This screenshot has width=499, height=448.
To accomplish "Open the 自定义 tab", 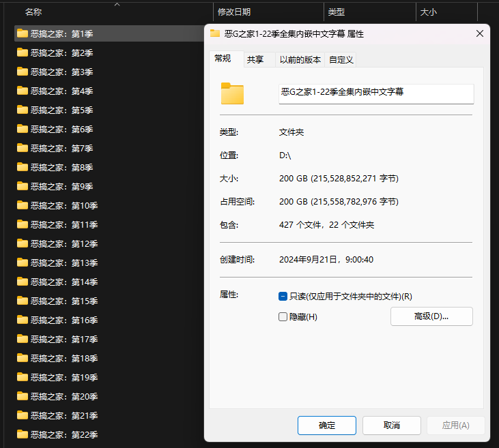I will point(341,60).
